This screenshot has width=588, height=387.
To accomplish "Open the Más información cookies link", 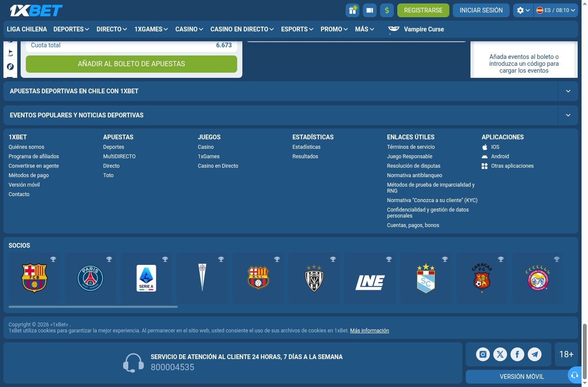I will 369,331.
